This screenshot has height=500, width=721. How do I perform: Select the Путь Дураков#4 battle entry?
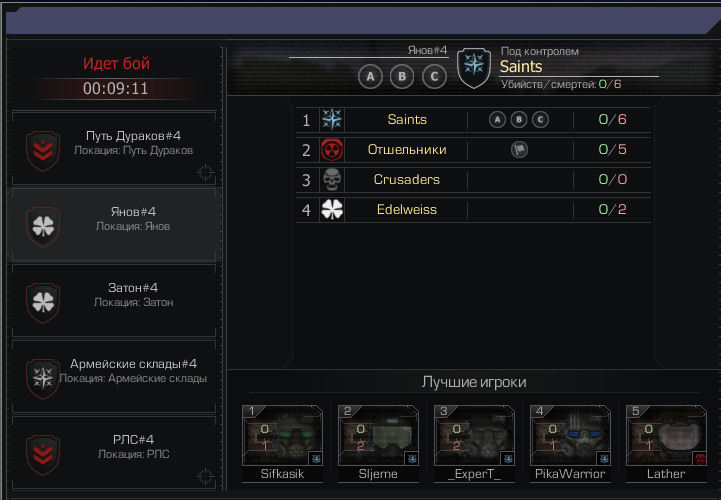(x=114, y=148)
